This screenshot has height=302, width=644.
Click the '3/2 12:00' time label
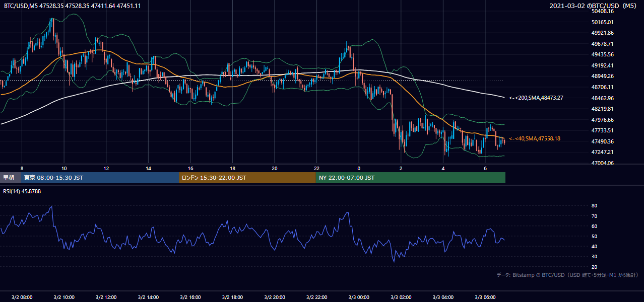[106, 297]
